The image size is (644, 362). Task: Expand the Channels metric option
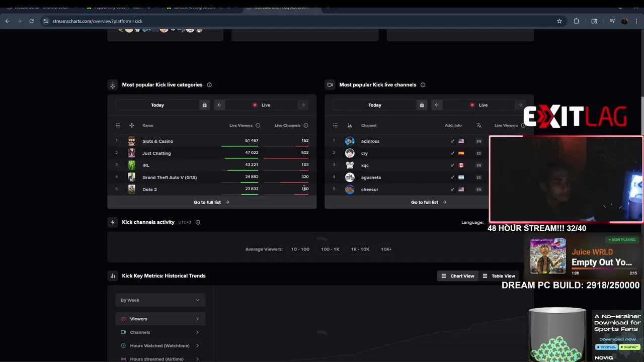point(160,332)
